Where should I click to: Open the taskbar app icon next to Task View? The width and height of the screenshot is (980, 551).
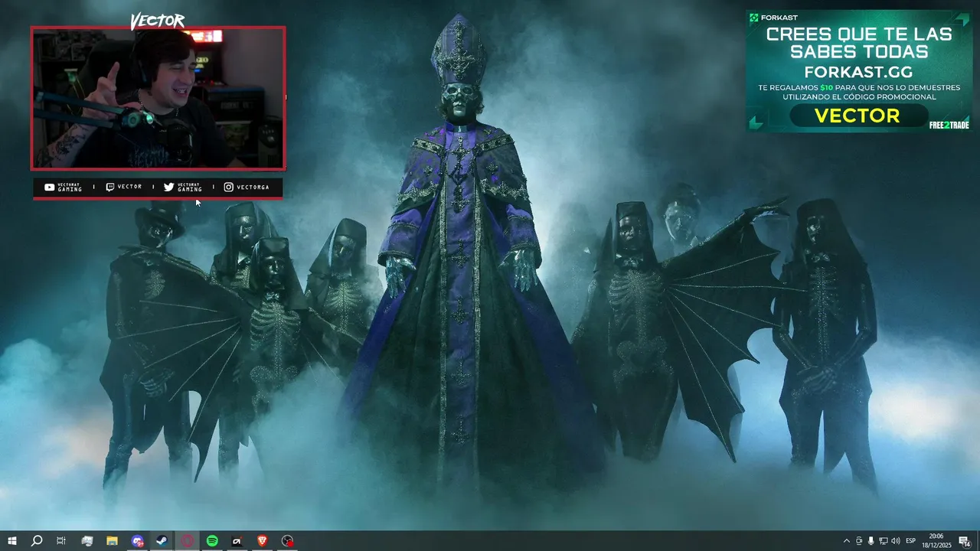pos(87,541)
